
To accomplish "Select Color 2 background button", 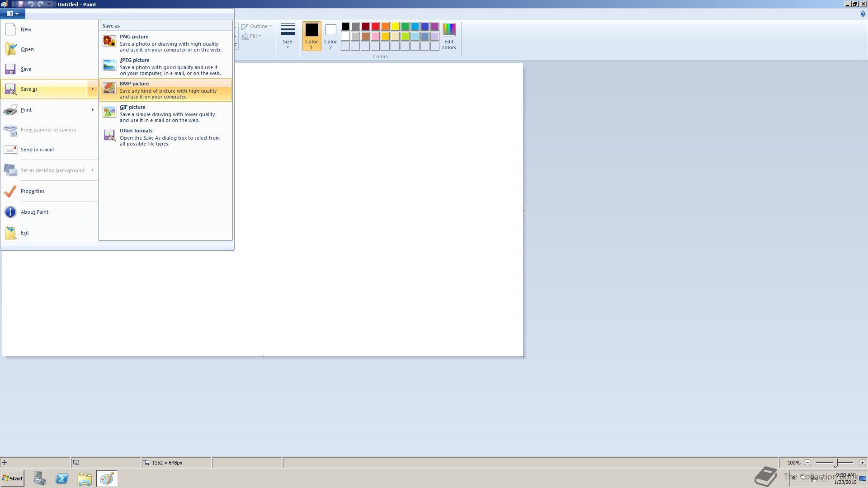I will (x=330, y=36).
